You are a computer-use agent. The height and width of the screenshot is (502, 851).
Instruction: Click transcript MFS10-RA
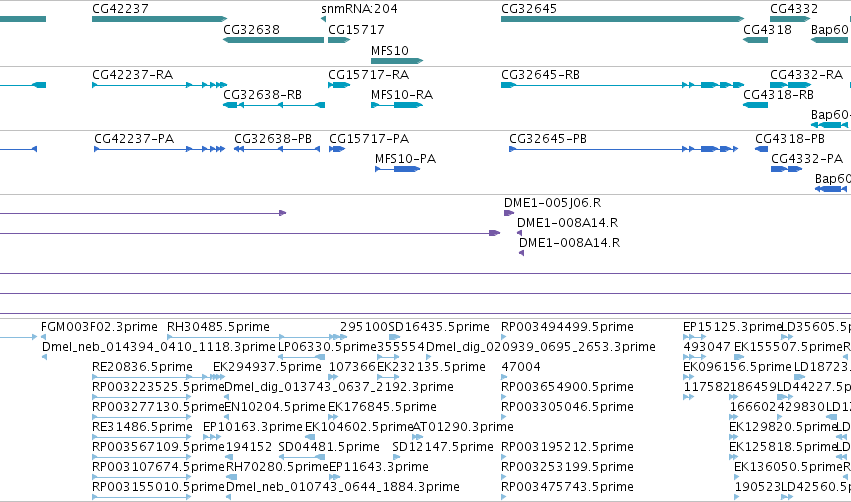point(402,94)
